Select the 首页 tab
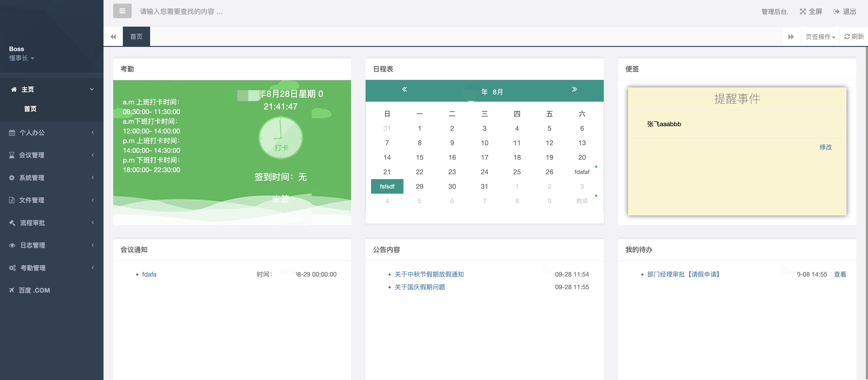 click(136, 36)
